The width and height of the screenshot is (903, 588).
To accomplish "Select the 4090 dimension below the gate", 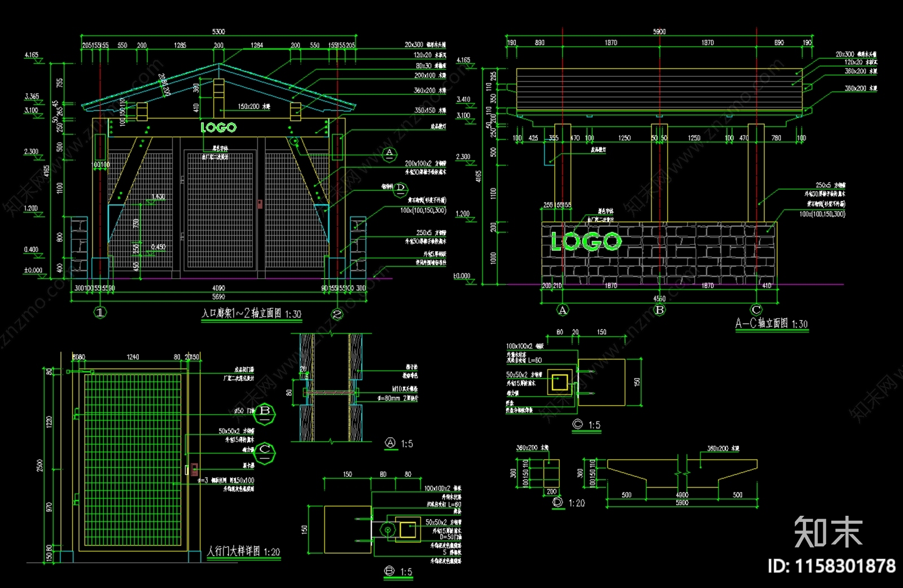I will pos(218,288).
